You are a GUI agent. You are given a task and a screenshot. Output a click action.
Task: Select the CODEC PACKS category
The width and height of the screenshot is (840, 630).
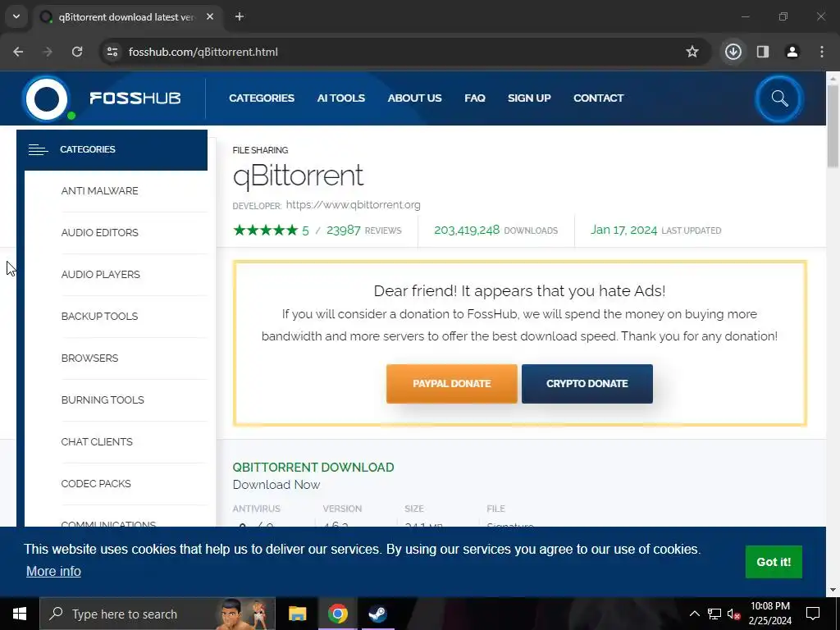96,483
